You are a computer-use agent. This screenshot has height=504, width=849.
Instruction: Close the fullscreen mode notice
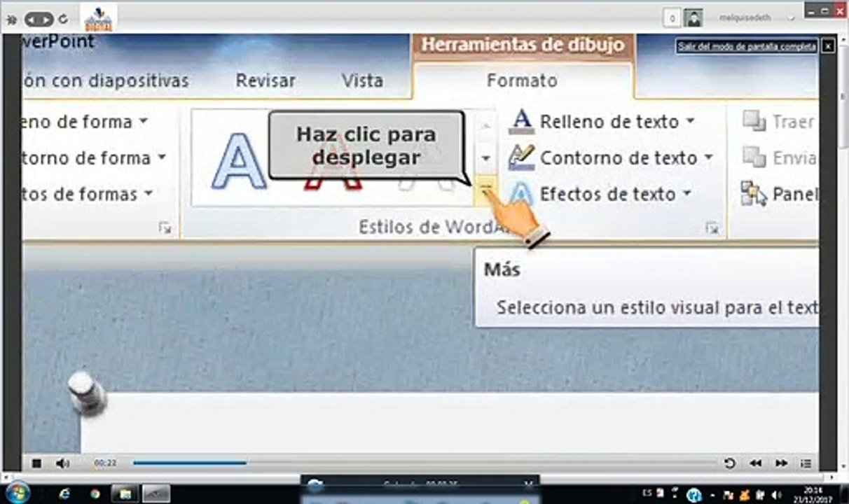pyautogui.click(x=827, y=46)
